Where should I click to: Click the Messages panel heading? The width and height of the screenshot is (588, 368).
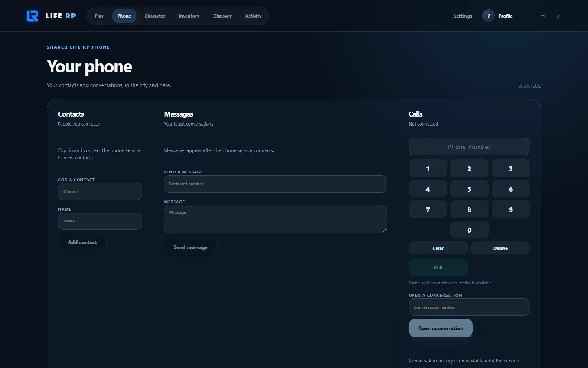[178, 114]
